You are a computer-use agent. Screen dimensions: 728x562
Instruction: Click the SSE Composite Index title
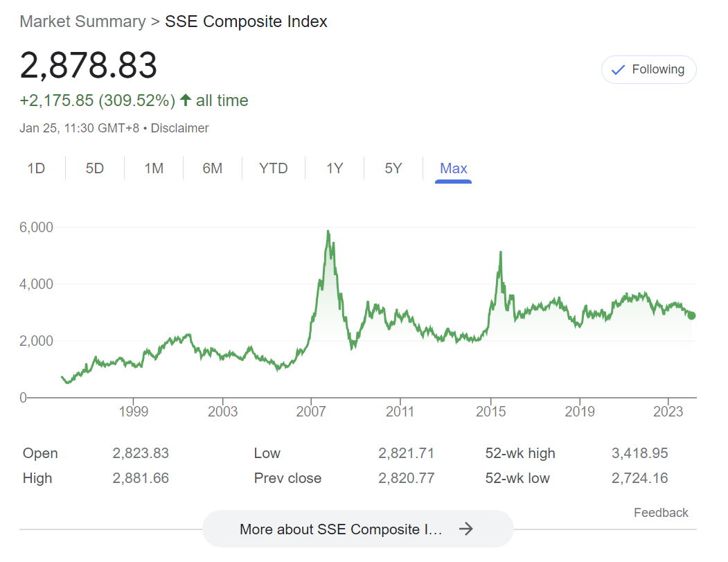[x=246, y=21]
